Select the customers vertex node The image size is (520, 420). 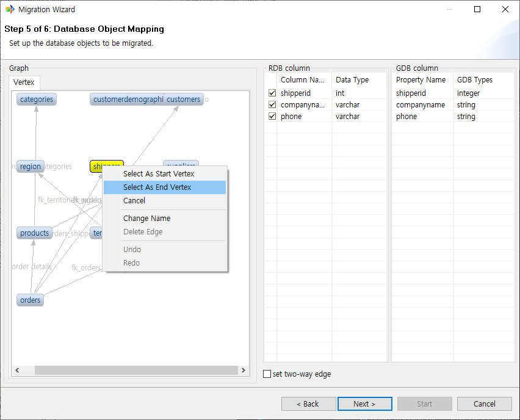click(x=184, y=100)
